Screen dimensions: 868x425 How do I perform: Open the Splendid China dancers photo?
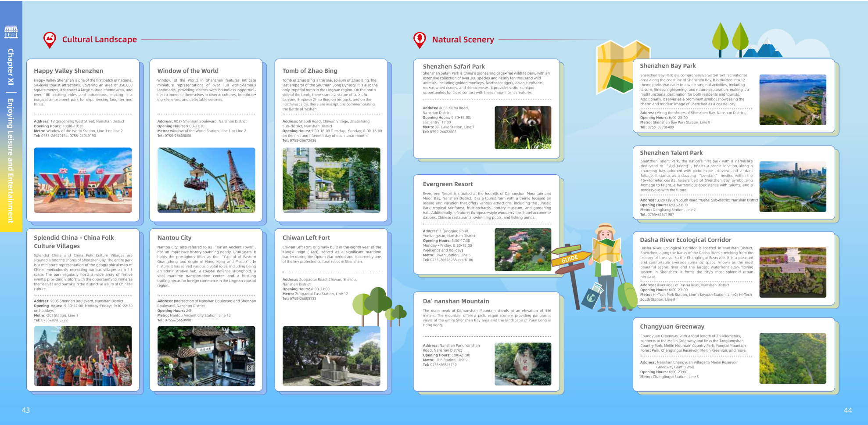[83, 356]
